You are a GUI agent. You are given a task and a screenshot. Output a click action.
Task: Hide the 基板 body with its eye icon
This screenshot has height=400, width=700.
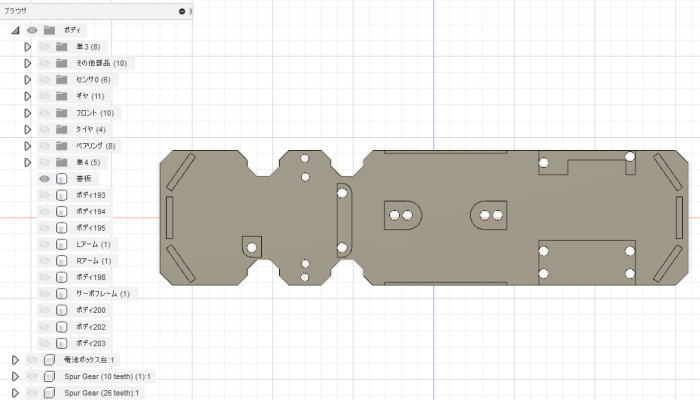pyautogui.click(x=45, y=179)
